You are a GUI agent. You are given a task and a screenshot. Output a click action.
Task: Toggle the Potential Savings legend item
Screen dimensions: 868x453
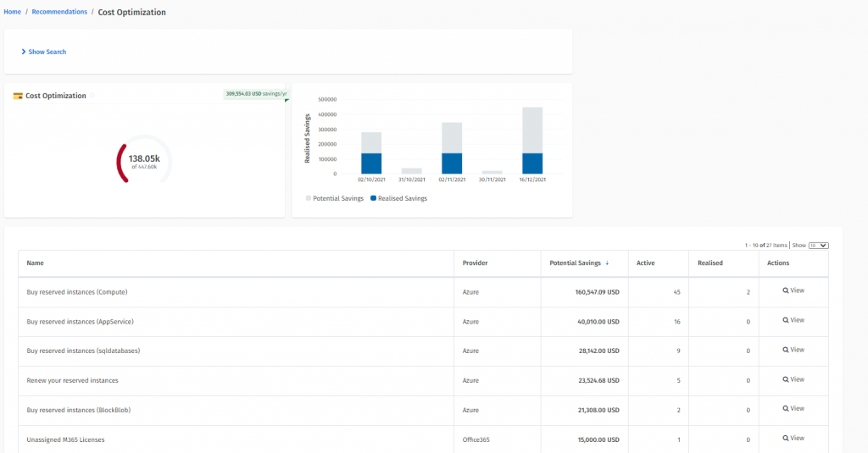pos(334,198)
